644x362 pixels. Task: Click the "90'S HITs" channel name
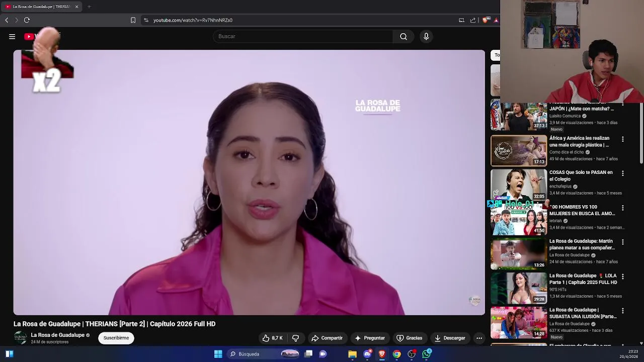(x=558, y=290)
